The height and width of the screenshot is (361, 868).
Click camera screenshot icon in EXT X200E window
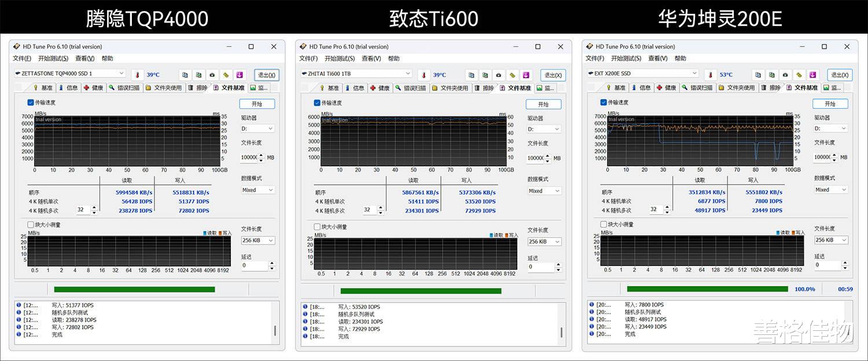click(785, 75)
